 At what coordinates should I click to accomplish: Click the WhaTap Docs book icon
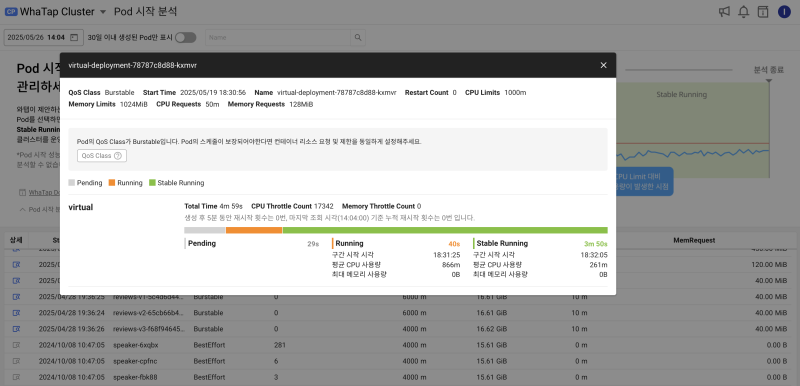click(x=22, y=193)
